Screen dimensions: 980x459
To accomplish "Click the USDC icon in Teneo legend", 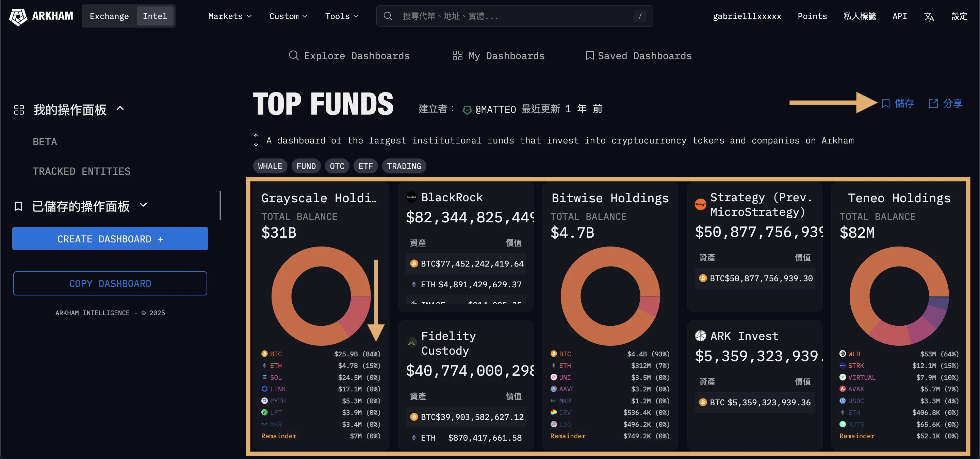I will (843, 401).
